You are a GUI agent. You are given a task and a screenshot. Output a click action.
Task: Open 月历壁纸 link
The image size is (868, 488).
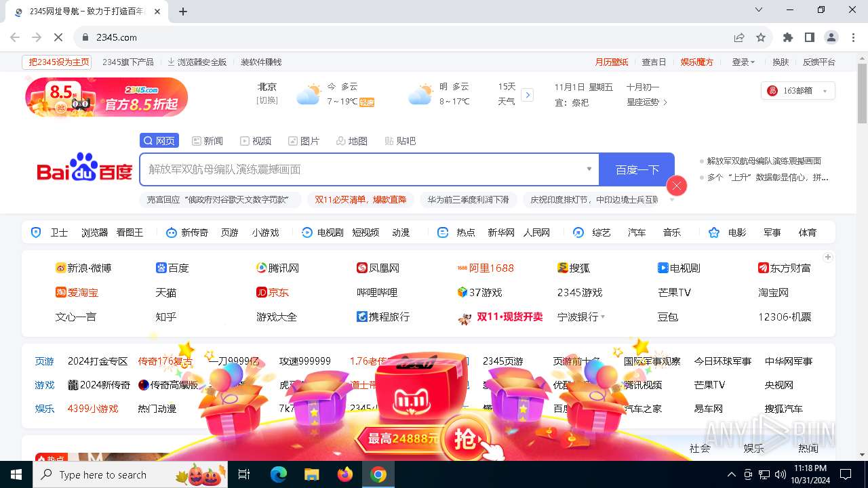click(612, 62)
